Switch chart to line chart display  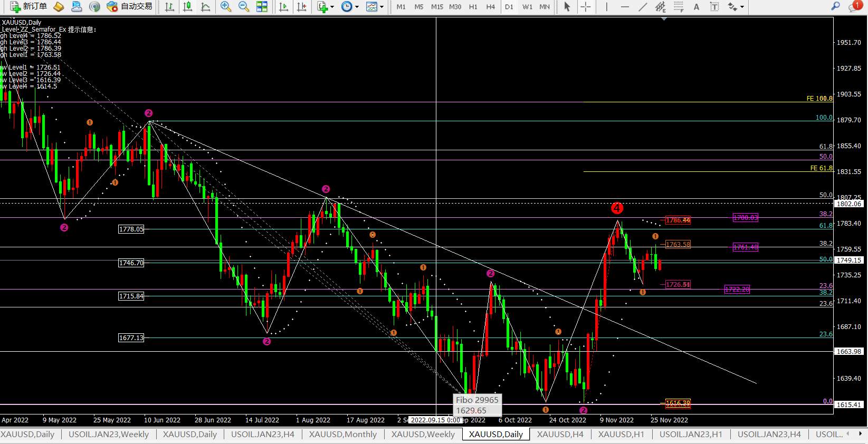[x=205, y=7]
